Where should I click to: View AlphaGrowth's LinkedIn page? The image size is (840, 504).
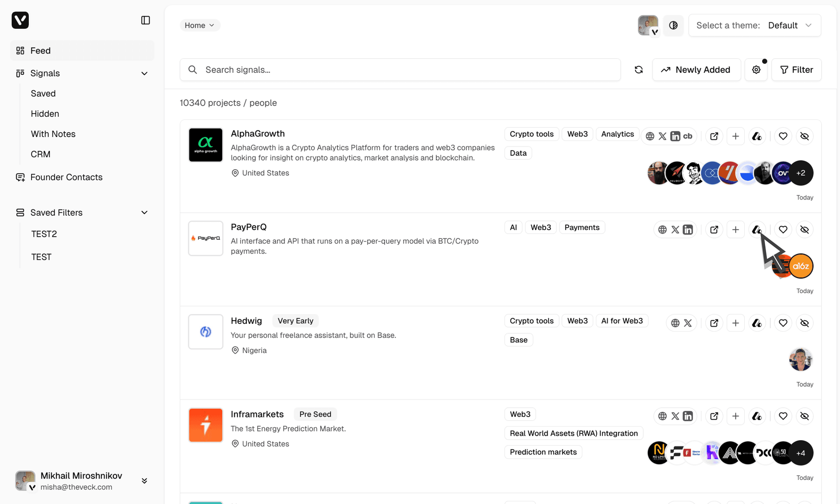pos(675,136)
